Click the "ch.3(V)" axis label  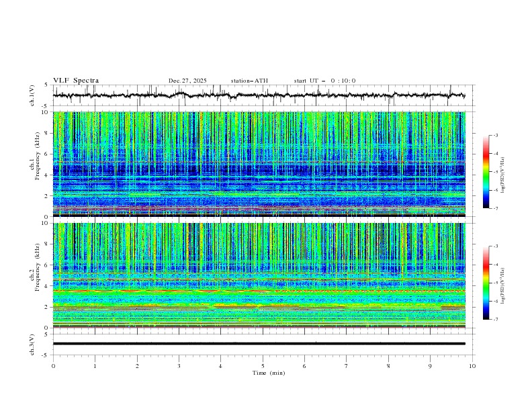[x=32, y=345]
